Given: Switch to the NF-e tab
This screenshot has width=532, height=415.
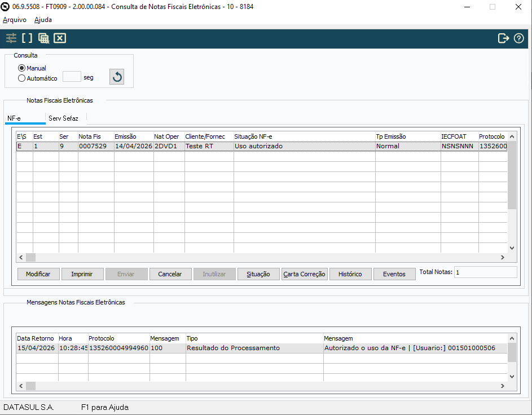Looking at the screenshot, I should [25, 118].
